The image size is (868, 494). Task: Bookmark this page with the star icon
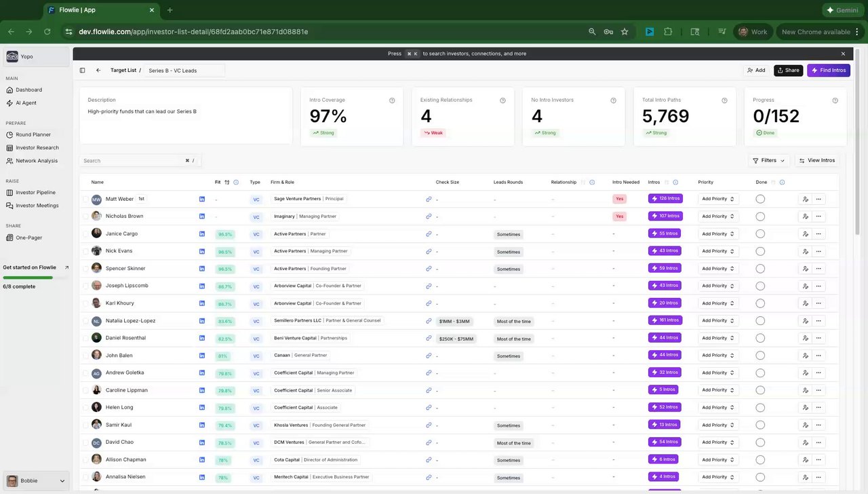point(625,32)
